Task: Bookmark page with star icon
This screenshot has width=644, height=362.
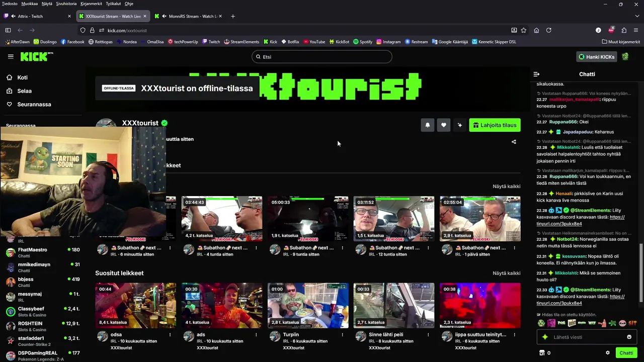Action: click(x=524, y=30)
